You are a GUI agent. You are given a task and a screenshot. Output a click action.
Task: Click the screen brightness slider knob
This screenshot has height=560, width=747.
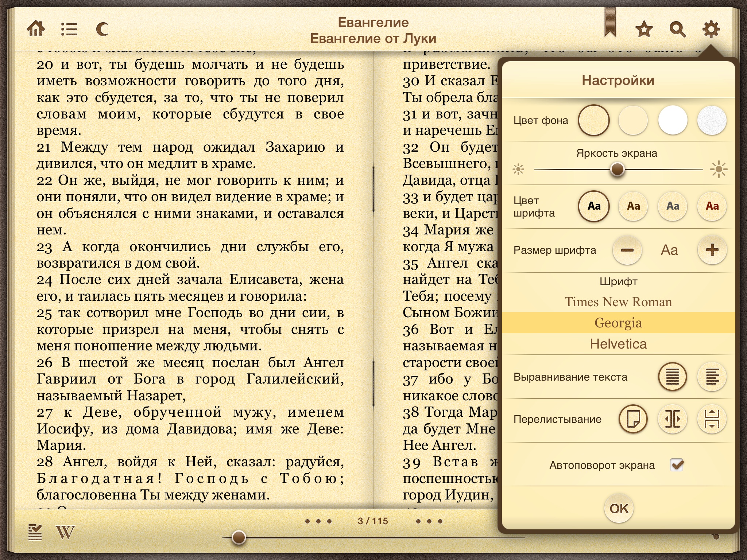pyautogui.click(x=617, y=169)
